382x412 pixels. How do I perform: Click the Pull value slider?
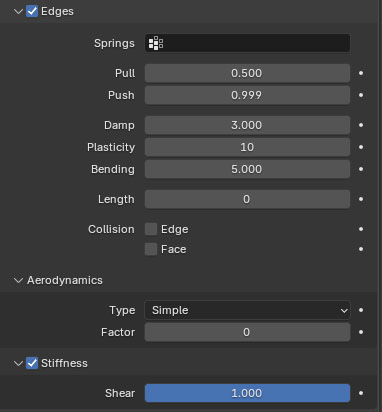point(247,73)
